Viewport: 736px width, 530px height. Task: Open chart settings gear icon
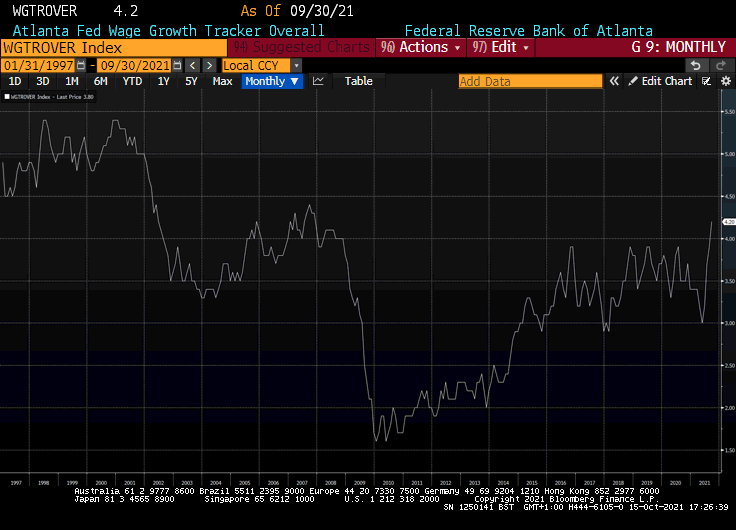pyautogui.click(x=727, y=81)
